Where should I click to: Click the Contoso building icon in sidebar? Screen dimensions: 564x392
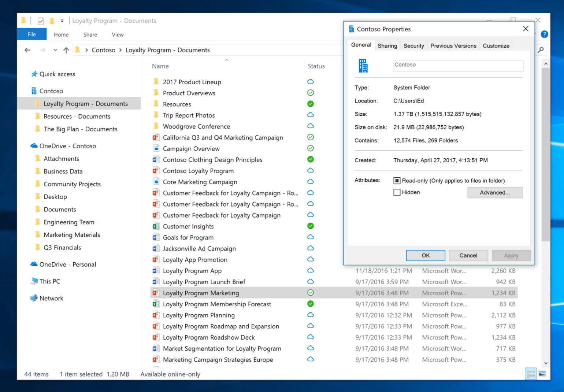34,91
